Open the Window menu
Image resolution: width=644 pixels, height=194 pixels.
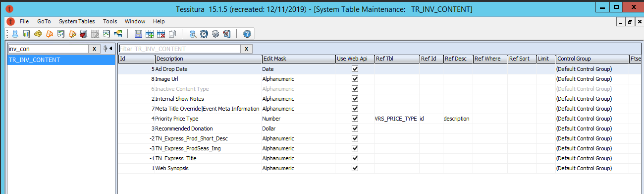click(x=135, y=22)
